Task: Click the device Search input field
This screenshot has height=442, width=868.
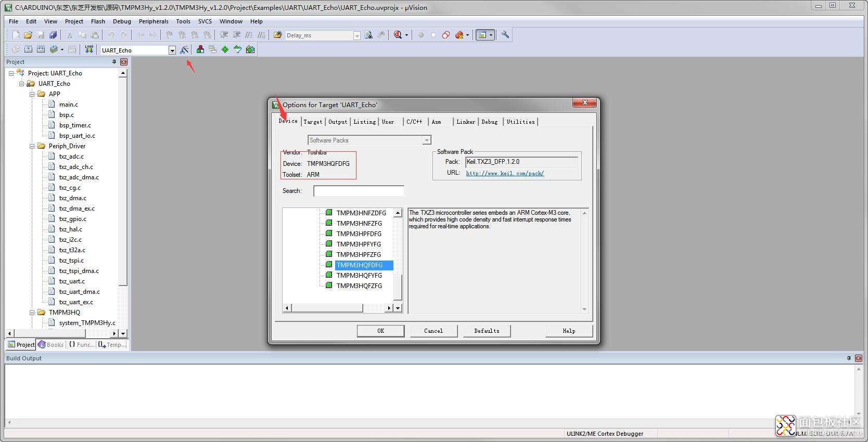Action: click(x=359, y=191)
